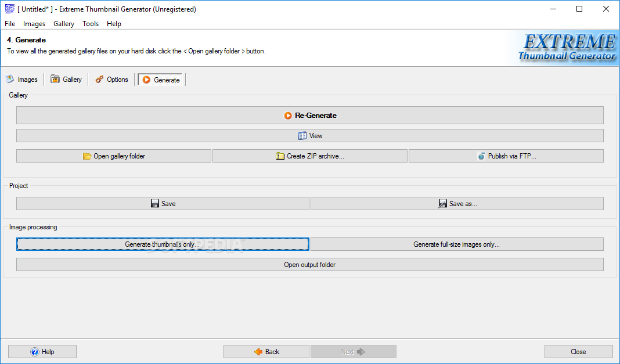This screenshot has width=620, height=364.
Task: Click the Extreme Thumbnail Generator logo banner
Action: tap(567, 48)
